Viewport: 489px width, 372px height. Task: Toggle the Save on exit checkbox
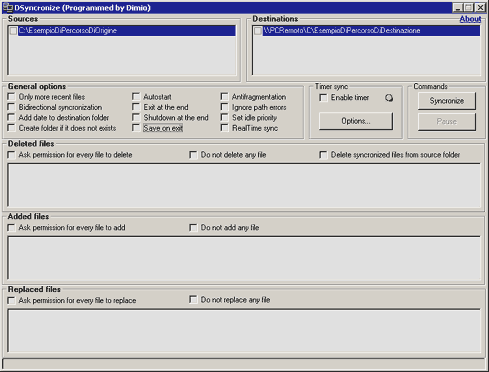[136, 128]
